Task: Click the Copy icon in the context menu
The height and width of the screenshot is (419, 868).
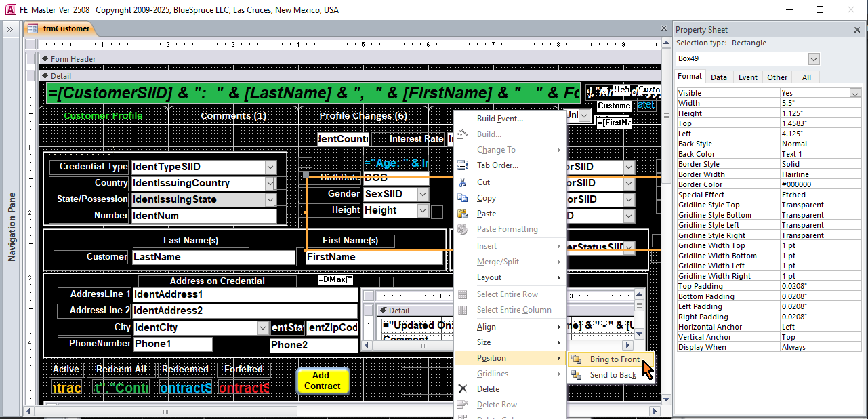Action: coord(463,198)
